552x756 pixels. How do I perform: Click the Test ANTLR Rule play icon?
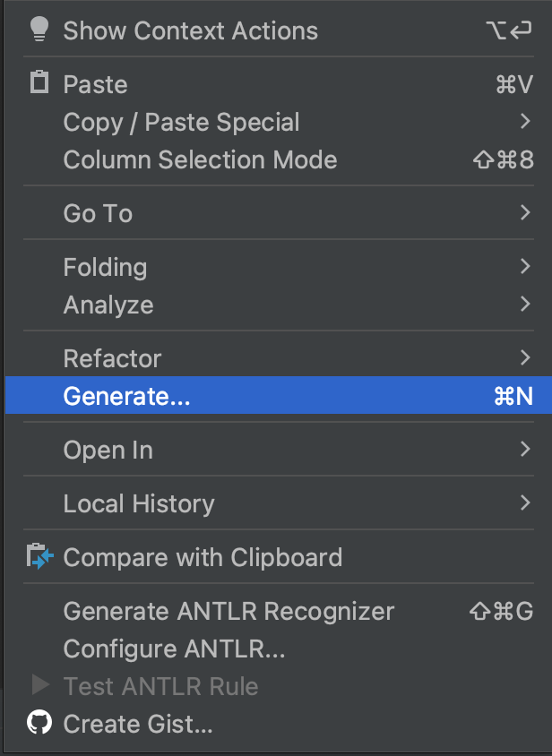click(x=40, y=685)
